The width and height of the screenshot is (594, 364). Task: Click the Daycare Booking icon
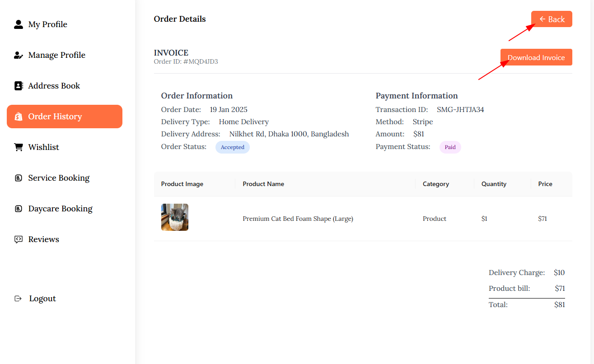point(19,209)
